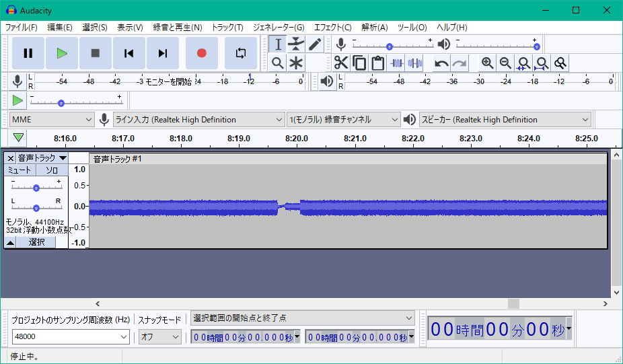Copy selection with the copy icon
Image resolution: width=623 pixels, height=364 pixels.
pyautogui.click(x=359, y=63)
